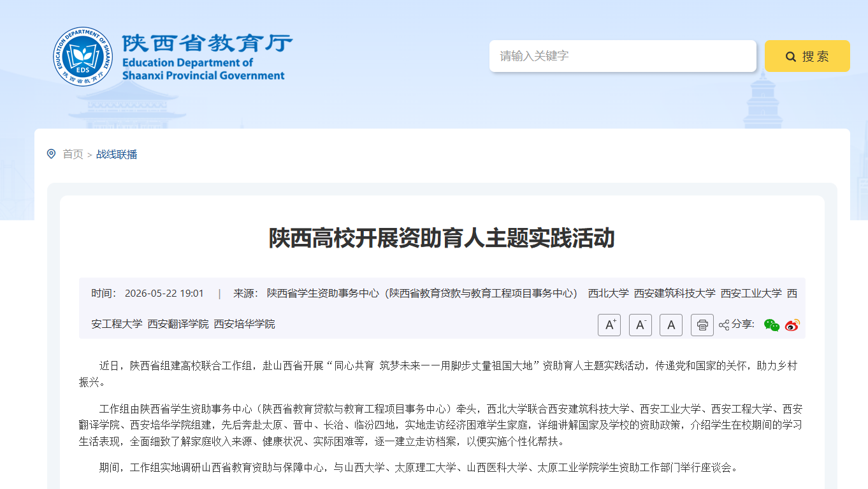Click the share nodes icon beside 分享
This screenshot has height=489, width=868.
tap(724, 325)
